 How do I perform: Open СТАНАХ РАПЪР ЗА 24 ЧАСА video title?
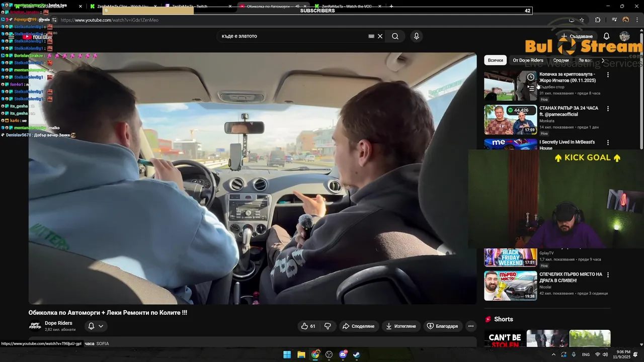coord(569,111)
